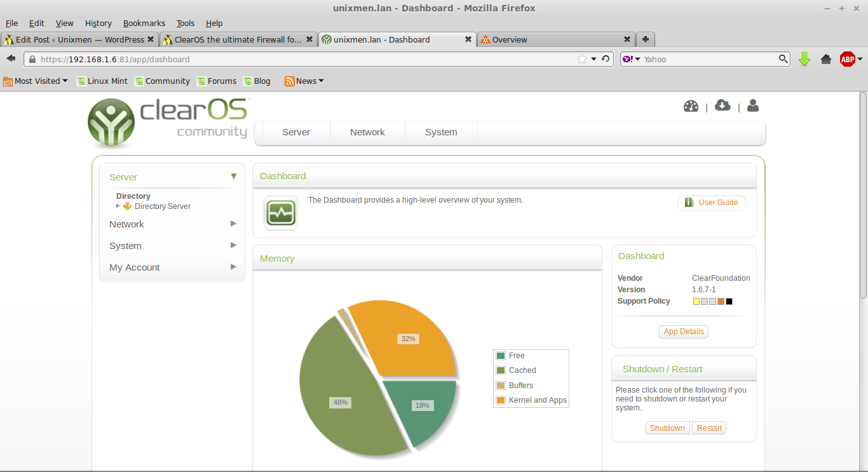Open the News feed dropdown
Screen dimensions: 868x472
coord(304,81)
